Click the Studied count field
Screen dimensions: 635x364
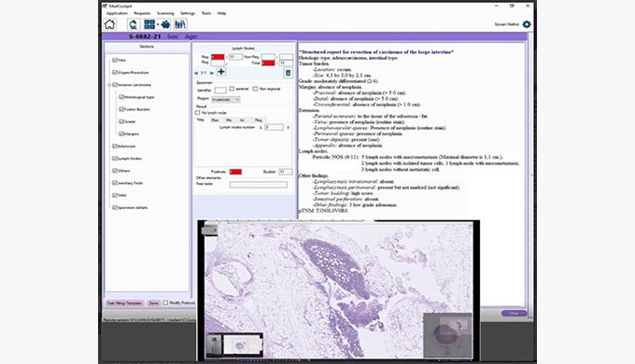286,172
